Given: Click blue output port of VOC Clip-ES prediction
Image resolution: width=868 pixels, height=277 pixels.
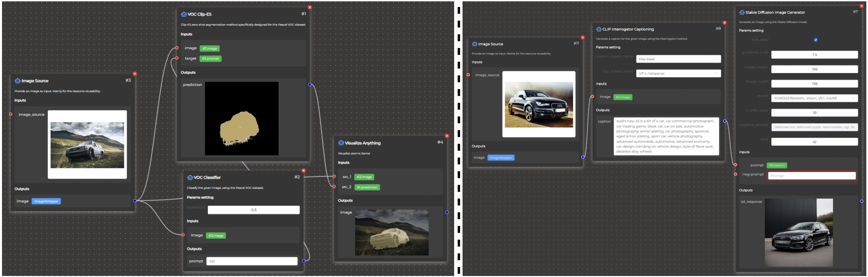Looking at the screenshot, I should pos(310,85).
